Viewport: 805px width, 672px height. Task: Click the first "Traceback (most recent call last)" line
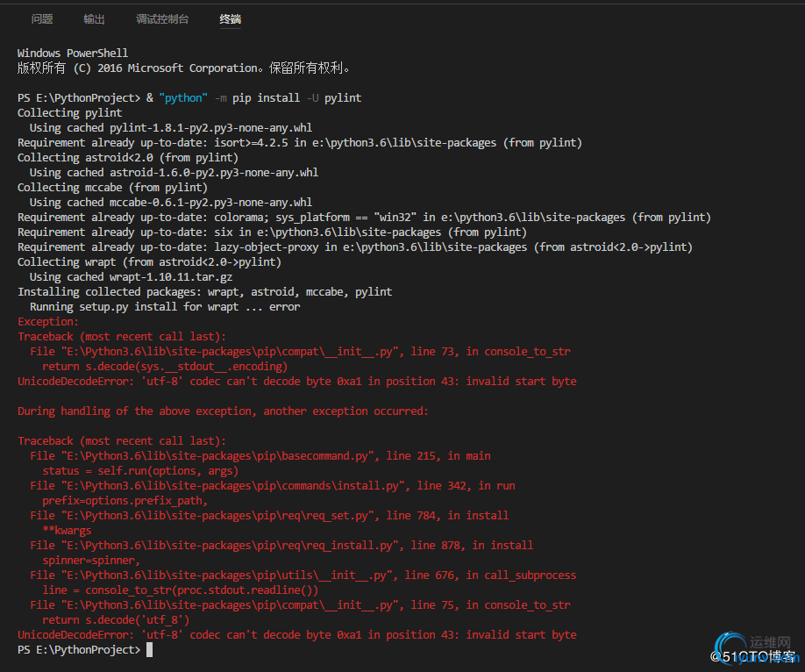pyautogui.click(x=122, y=336)
